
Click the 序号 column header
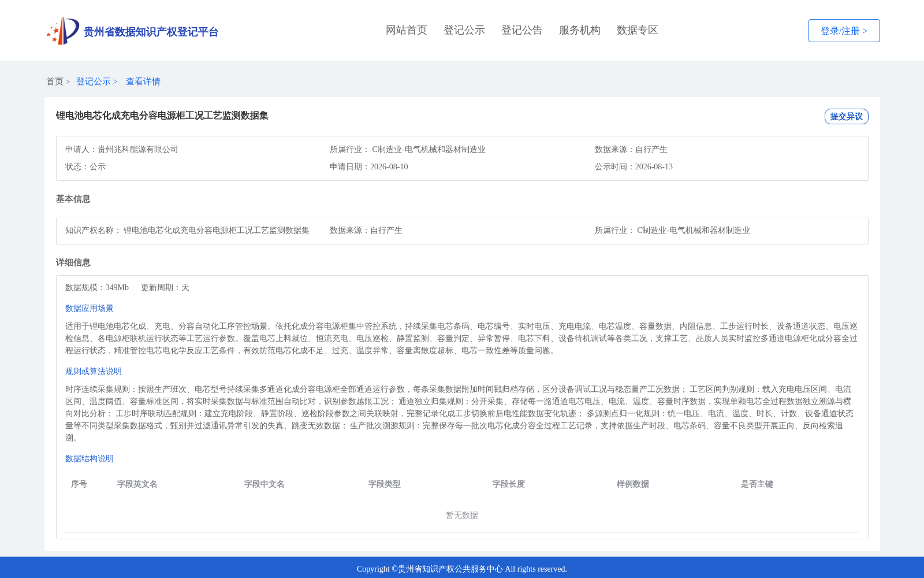79,484
